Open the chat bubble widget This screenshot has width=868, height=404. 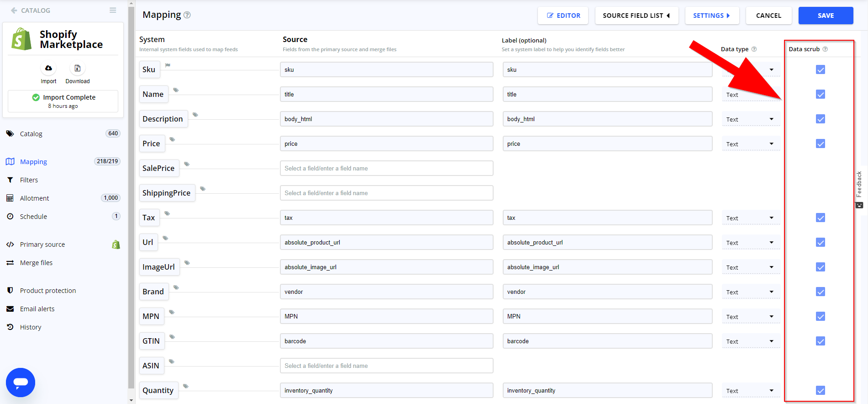coord(21,383)
